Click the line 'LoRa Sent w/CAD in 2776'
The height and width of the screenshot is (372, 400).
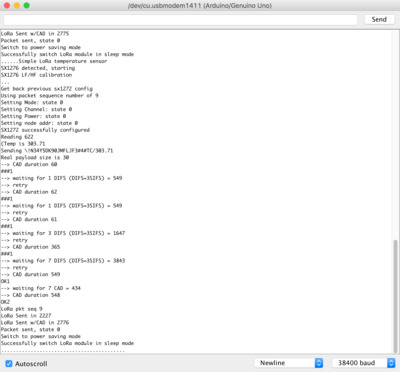pyautogui.click(x=35, y=323)
